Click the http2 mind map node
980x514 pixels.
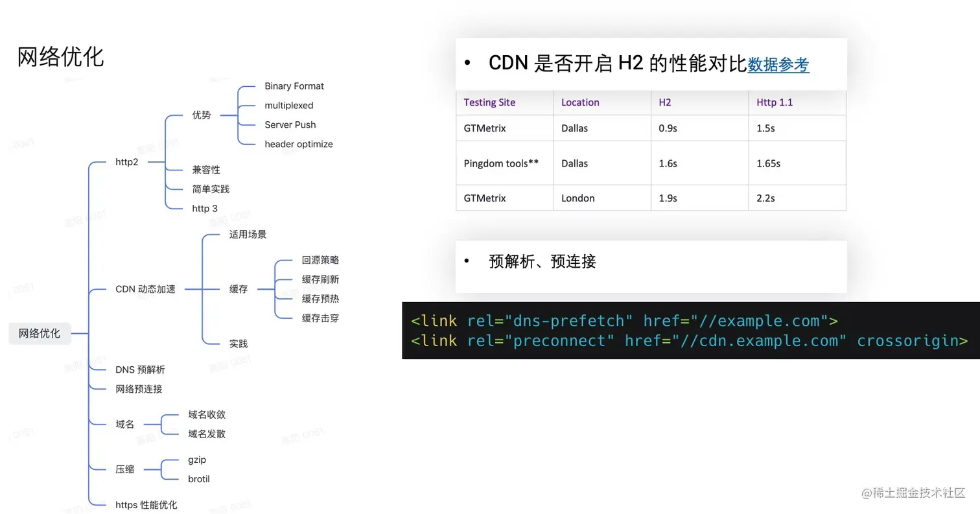point(127,162)
